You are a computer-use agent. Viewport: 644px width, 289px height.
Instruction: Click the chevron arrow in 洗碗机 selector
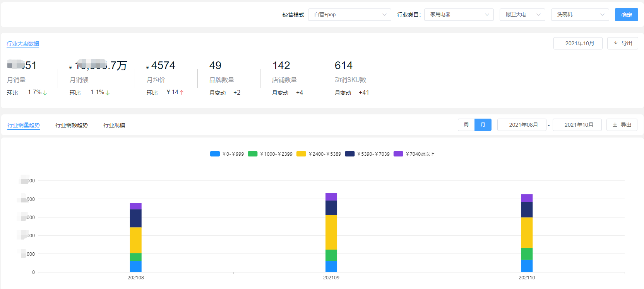pos(602,15)
